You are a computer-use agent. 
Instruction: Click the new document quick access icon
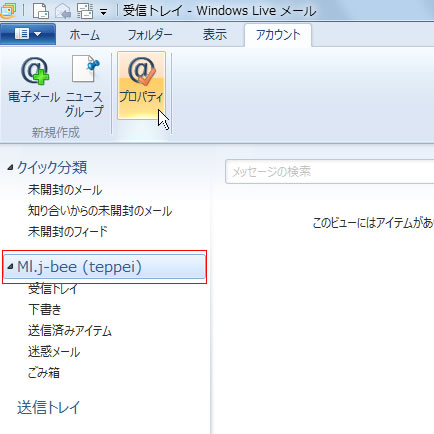tap(41, 11)
